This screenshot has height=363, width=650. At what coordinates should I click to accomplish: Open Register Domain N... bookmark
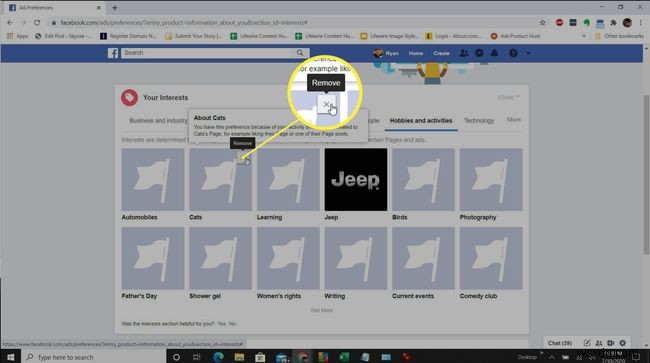pyautogui.click(x=128, y=36)
